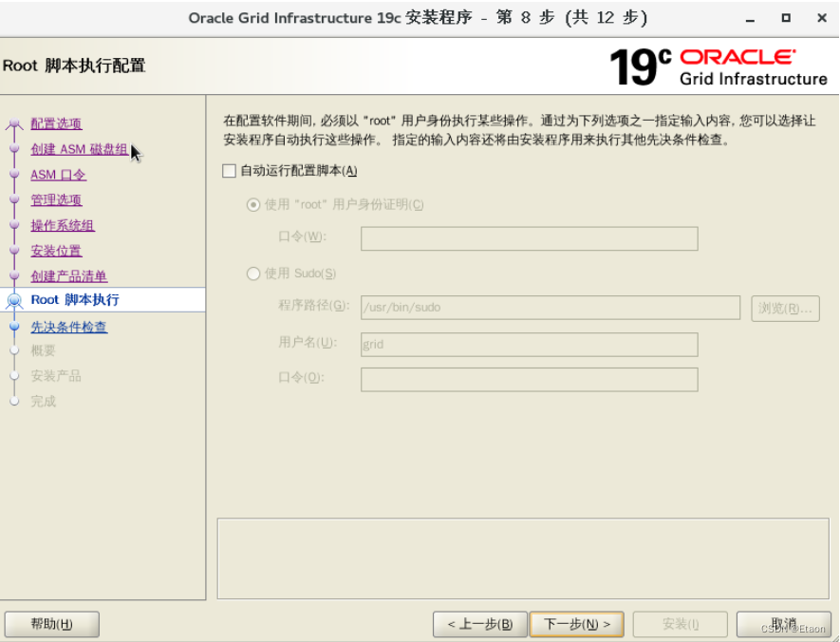Click the 配置选项 step bullet icon

pos(14,123)
